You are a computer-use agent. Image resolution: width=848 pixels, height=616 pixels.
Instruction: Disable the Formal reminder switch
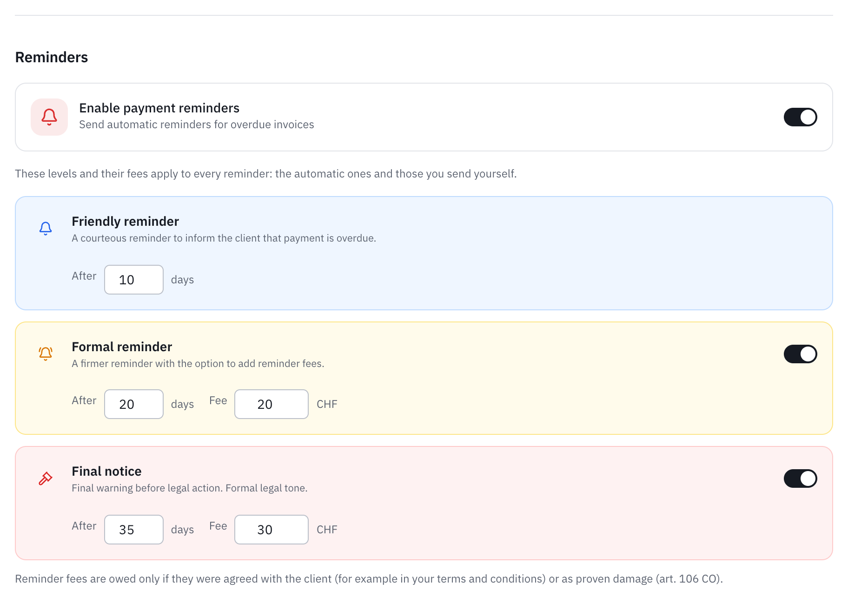point(800,354)
